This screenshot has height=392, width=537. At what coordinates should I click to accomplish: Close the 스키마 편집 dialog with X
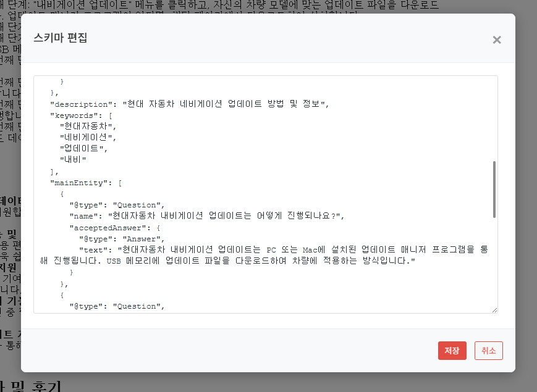[496, 40]
